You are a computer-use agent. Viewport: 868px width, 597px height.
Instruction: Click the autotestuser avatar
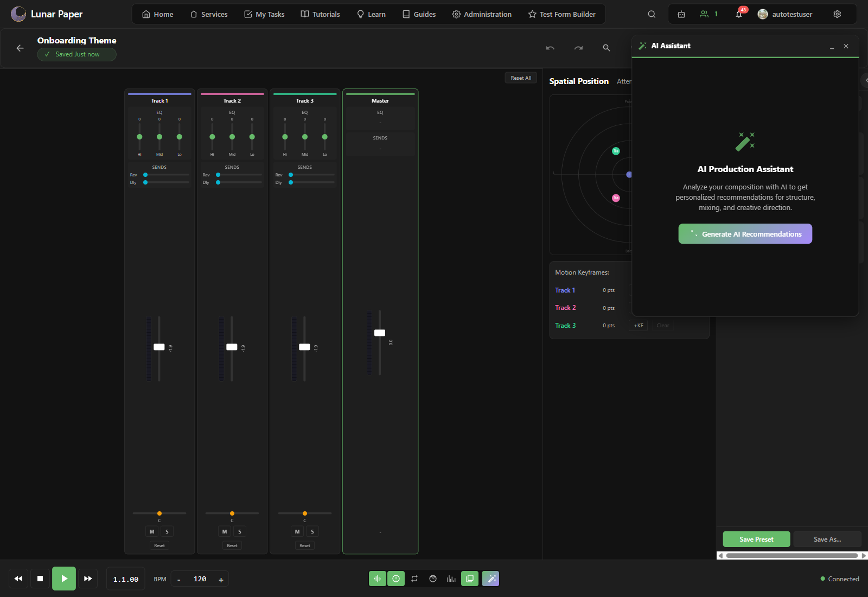(763, 14)
